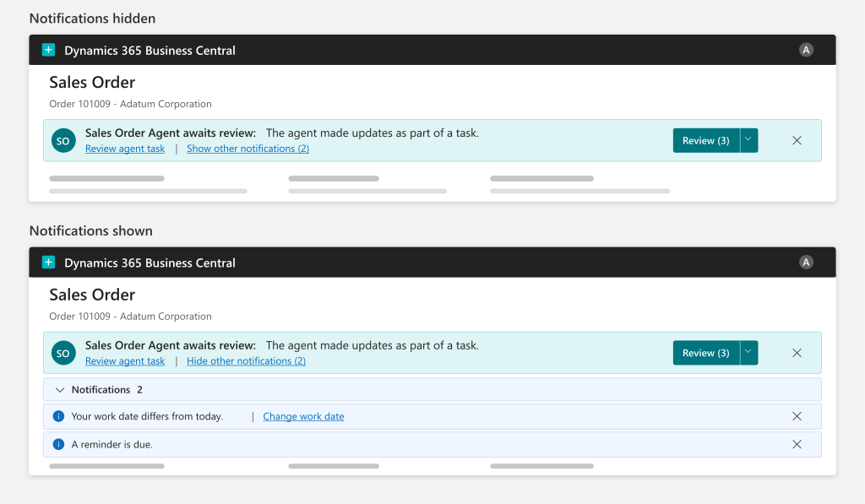Click the Business Central plus icon in bottom panel
This screenshot has height=504, width=865.
click(48, 263)
